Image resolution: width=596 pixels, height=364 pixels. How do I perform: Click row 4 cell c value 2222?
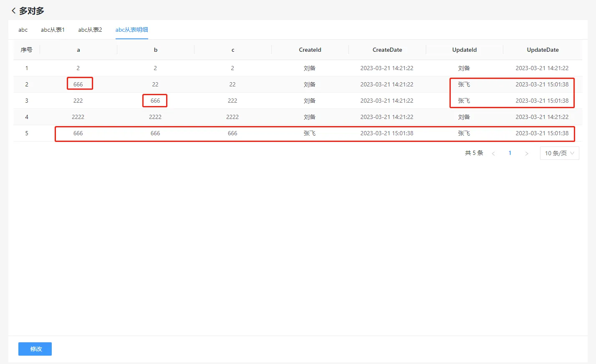(232, 117)
